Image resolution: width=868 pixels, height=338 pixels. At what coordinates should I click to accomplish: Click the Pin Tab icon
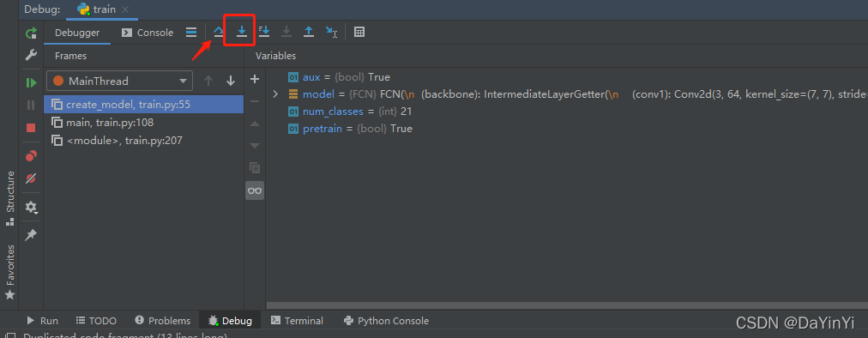(31, 235)
